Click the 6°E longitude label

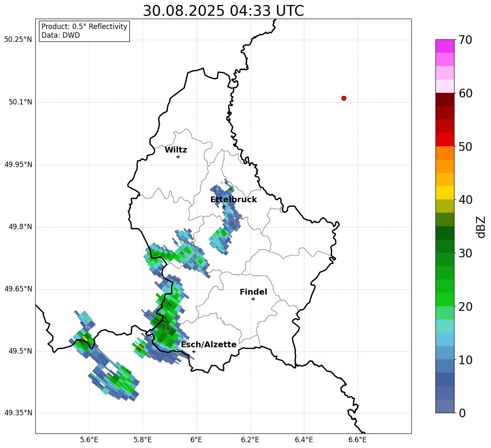coord(196,440)
